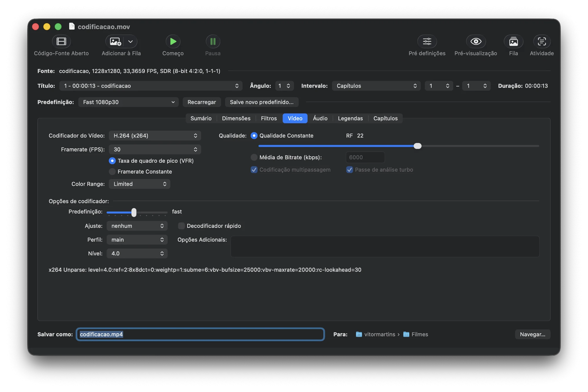This screenshot has height=392, width=588.
Task: Switch to the Dimensões tab
Action: pyautogui.click(x=236, y=118)
